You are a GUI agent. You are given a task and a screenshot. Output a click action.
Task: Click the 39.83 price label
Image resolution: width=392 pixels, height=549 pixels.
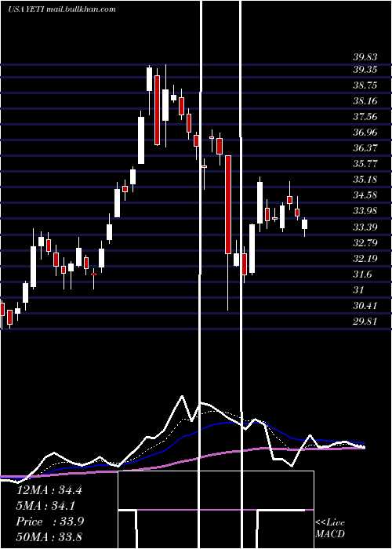click(x=365, y=57)
